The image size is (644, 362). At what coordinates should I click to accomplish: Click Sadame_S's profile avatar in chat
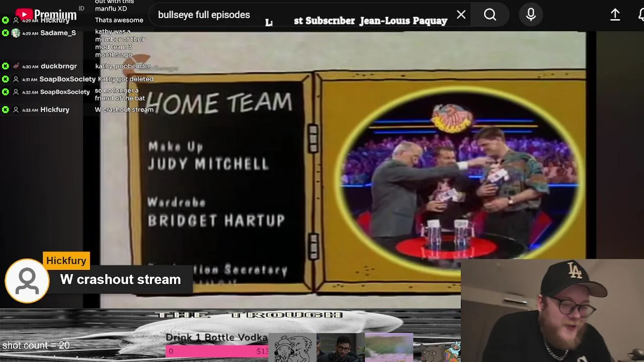coord(16,33)
